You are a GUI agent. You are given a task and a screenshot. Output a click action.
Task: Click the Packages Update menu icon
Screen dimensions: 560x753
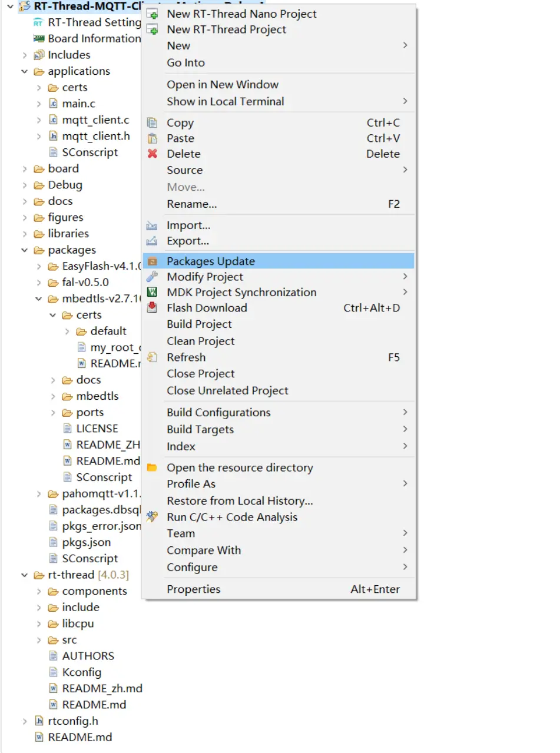tap(153, 261)
